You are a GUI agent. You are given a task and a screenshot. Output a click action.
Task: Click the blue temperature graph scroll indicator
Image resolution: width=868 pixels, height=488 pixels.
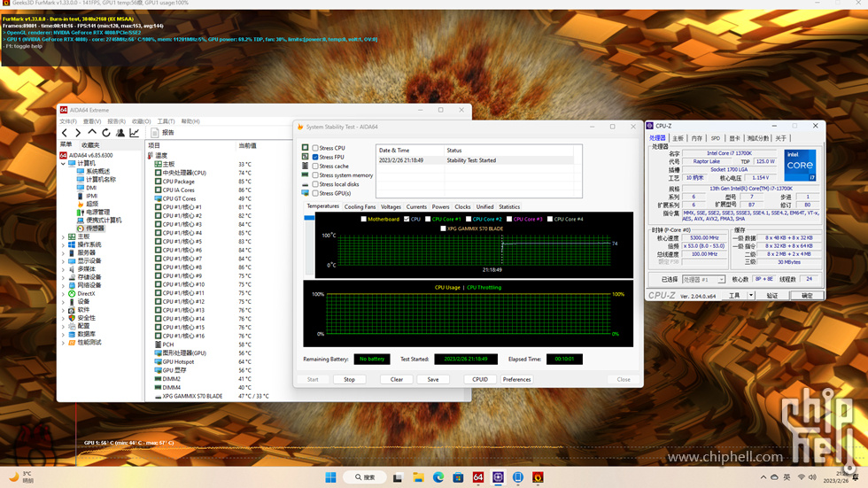click(x=309, y=218)
